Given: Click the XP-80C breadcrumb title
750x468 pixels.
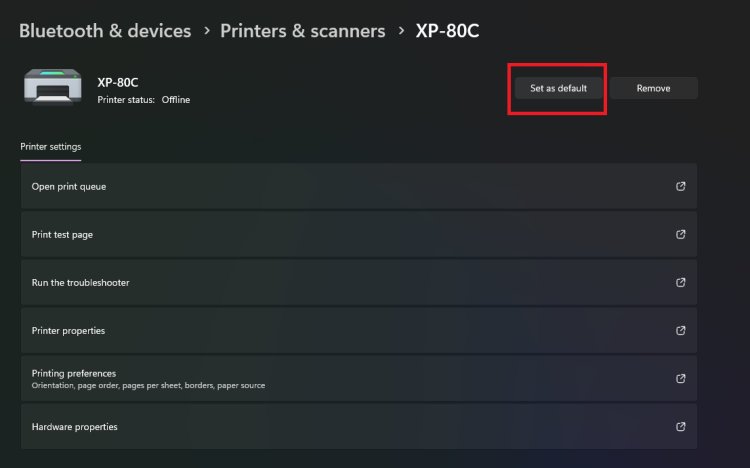Looking at the screenshot, I should click(447, 31).
